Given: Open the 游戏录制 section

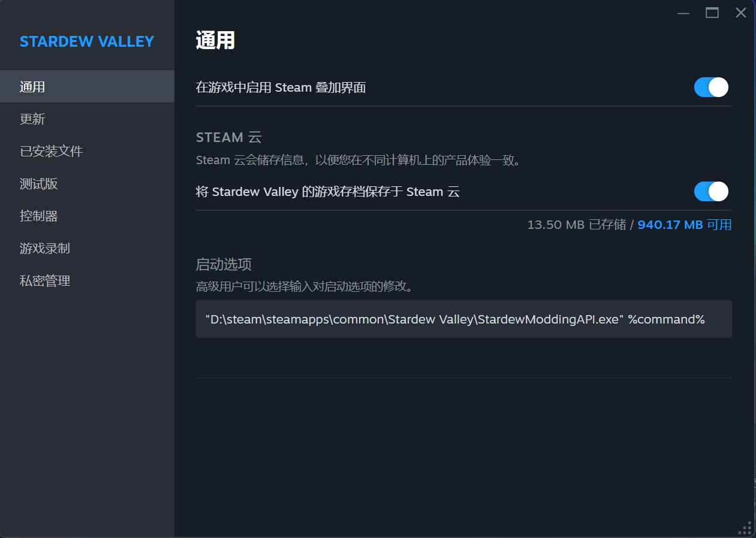Looking at the screenshot, I should [87, 248].
